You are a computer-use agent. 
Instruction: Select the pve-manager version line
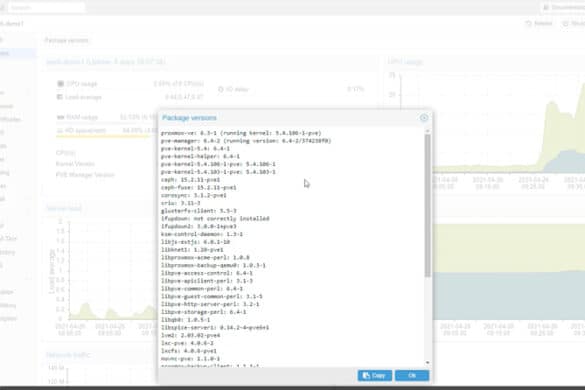(246, 141)
